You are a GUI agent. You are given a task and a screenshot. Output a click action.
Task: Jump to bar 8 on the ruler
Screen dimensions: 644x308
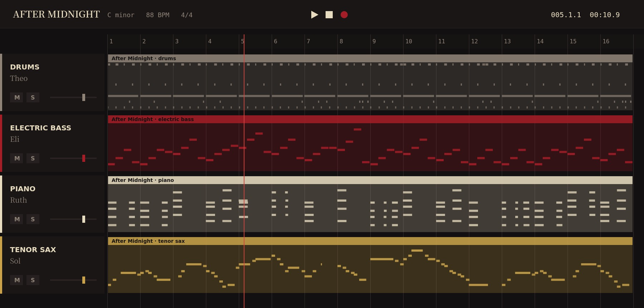(341, 42)
